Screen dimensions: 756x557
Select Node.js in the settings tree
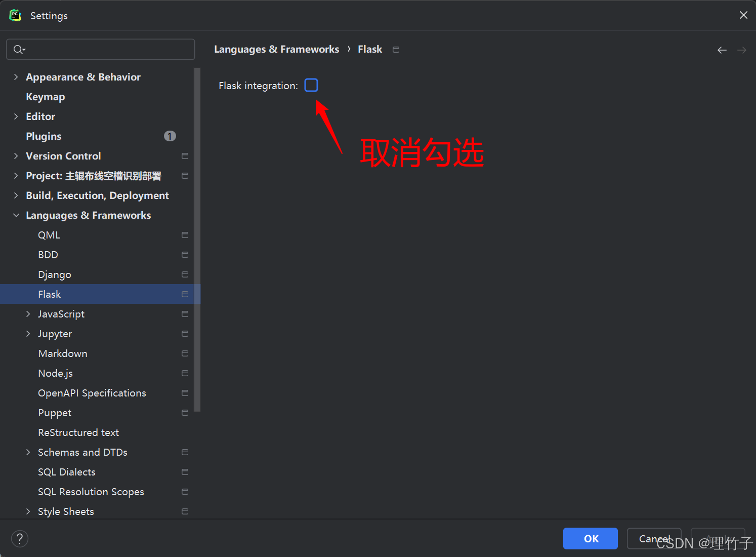[x=56, y=373]
